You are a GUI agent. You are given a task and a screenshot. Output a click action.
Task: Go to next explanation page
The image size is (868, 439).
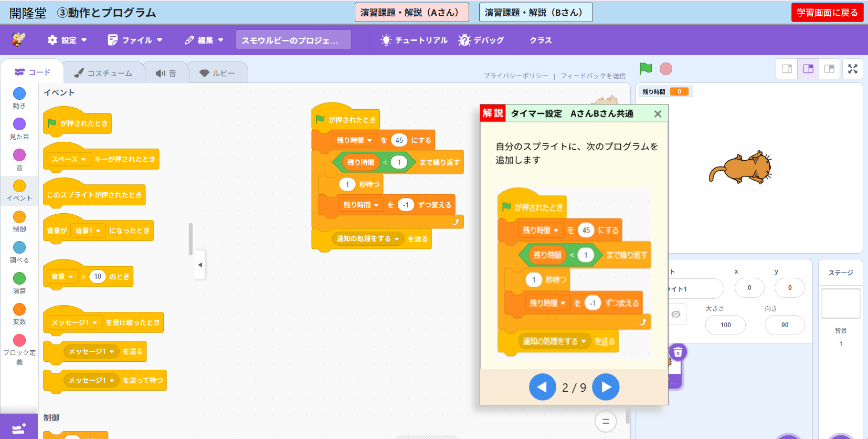pos(606,387)
